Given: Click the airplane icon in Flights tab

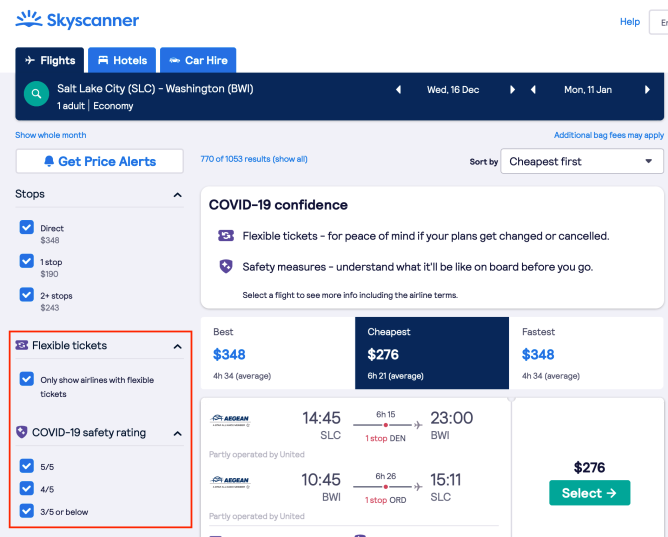Looking at the screenshot, I should [30, 60].
